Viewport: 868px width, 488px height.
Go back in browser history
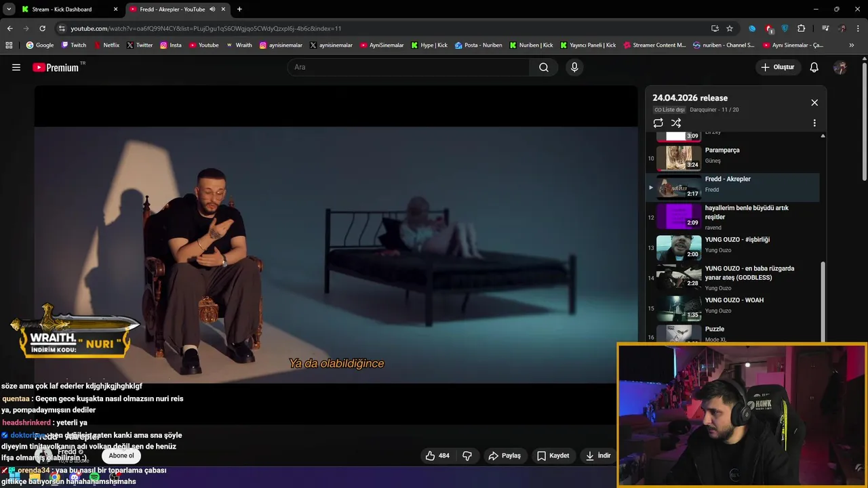coord(9,28)
